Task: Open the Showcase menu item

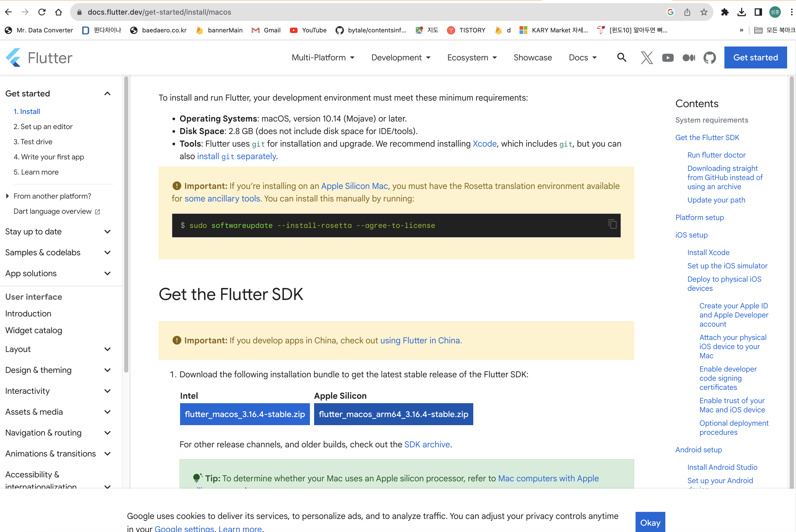Action: [x=532, y=58]
